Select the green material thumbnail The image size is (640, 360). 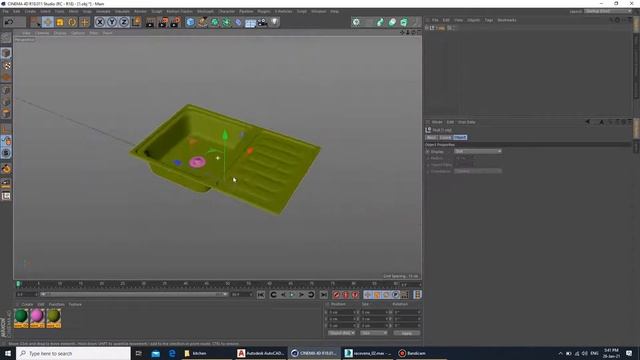coord(21,318)
